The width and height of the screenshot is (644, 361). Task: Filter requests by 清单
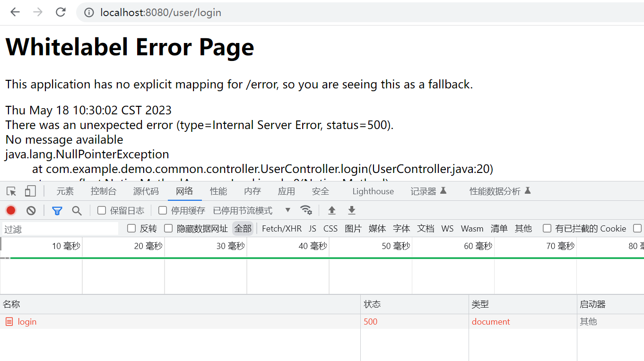[x=499, y=229]
